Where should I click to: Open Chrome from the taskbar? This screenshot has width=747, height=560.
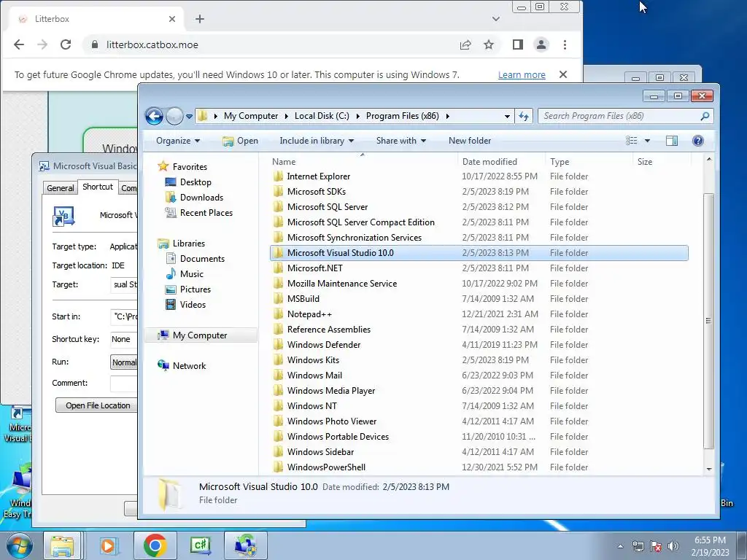click(155, 545)
